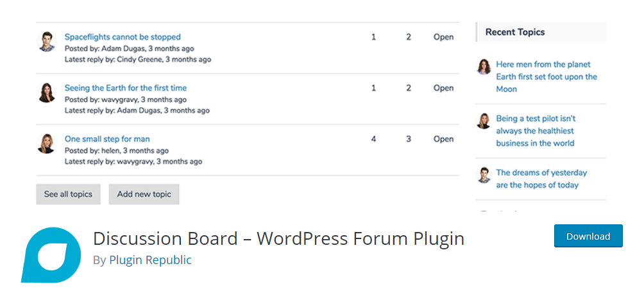Click the count 1 in Spaceflights row

(373, 37)
